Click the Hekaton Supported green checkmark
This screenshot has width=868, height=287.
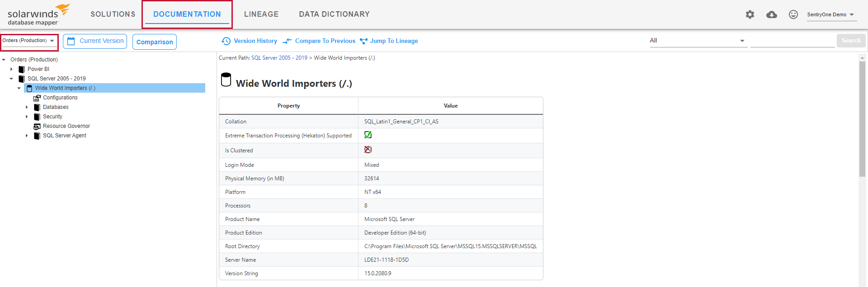(x=368, y=135)
